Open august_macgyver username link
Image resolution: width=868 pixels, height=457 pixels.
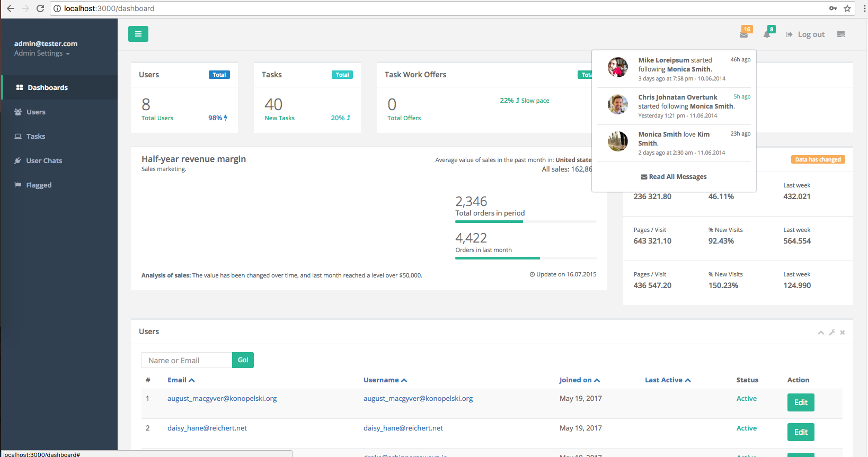click(x=418, y=399)
